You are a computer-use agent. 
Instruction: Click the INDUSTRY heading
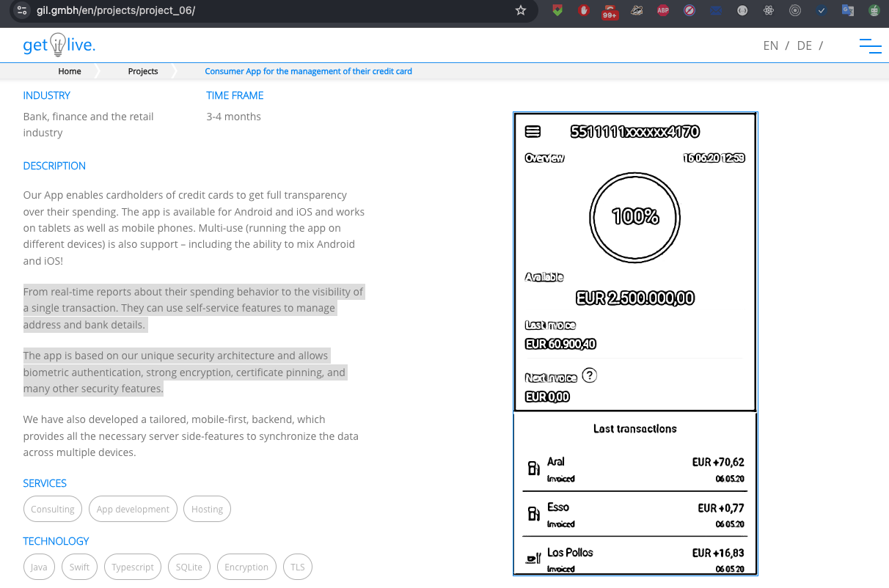[47, 95]
